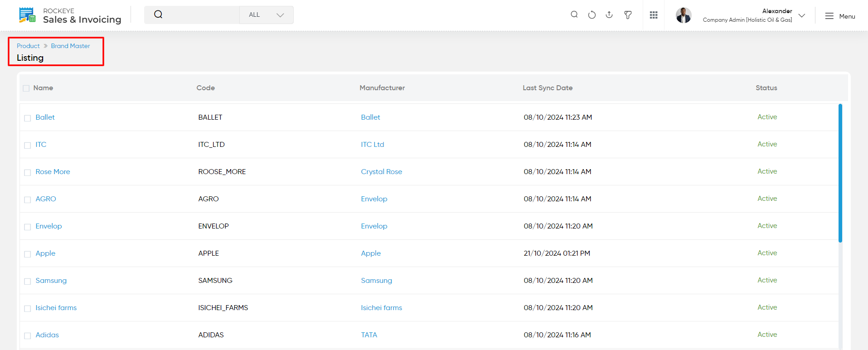The width and height of the screenshot is (868, 350).
Task: Check the Ballet row checkbox
Action: point(28,118)
